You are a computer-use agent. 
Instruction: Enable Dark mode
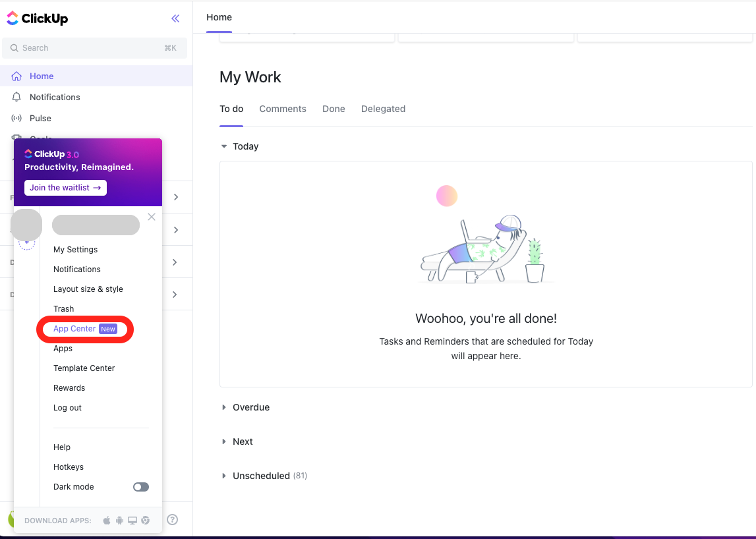click(x=140, y=486)
